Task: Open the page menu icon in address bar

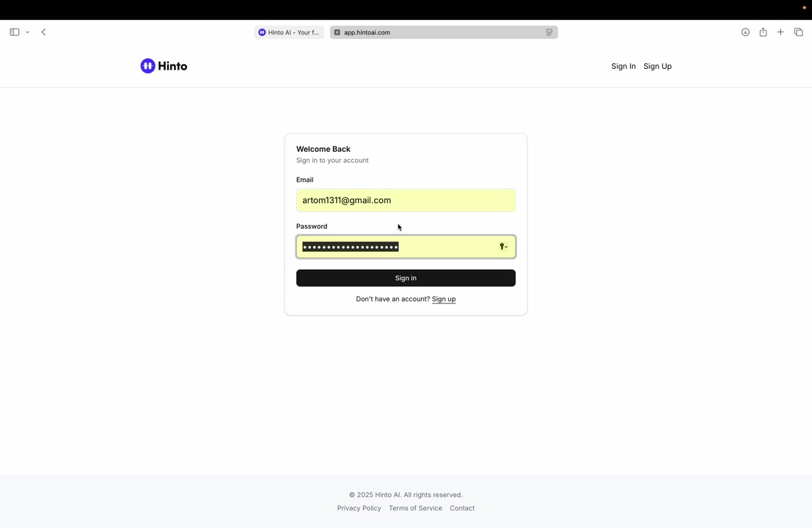Action: (549, 32)
